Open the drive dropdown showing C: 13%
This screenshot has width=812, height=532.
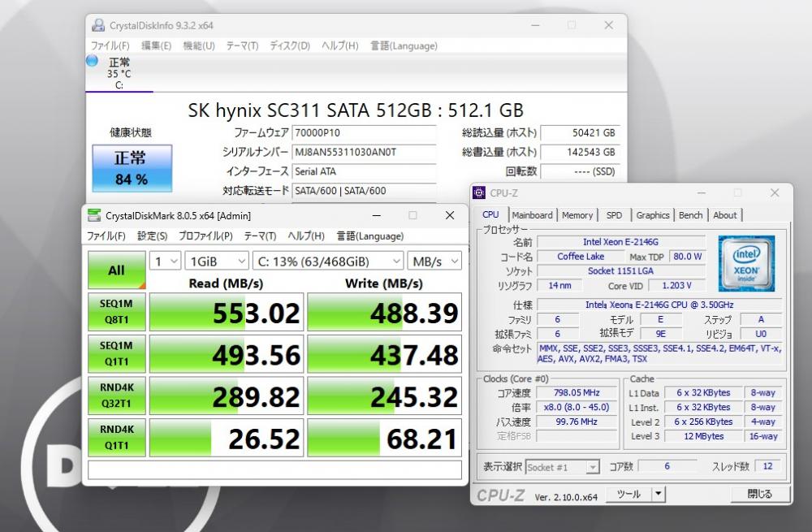328,261
